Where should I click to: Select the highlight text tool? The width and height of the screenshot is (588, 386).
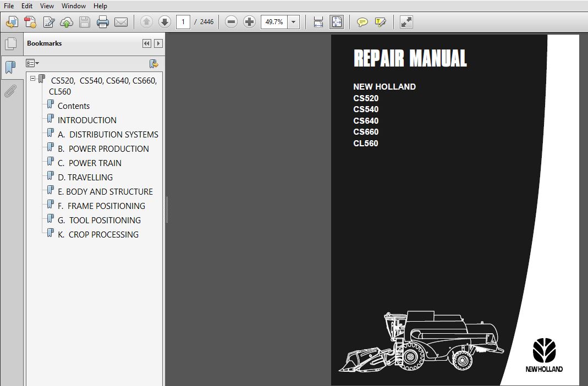[380, 22]
